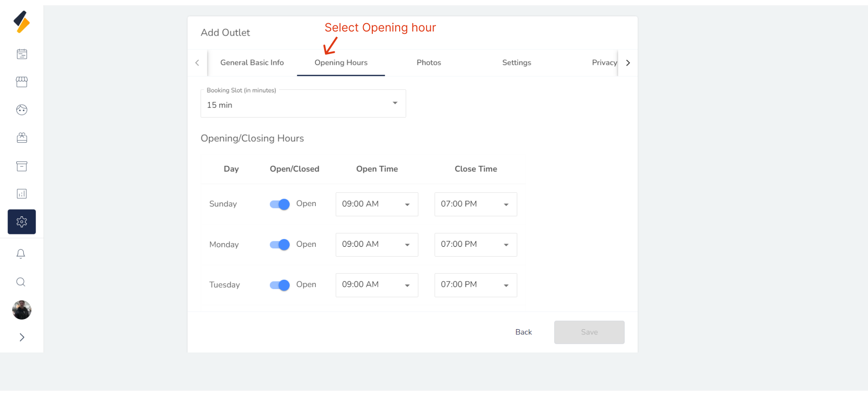
Task: Click the store outlet sidebar icon
Action: click(x=22, y=82)
